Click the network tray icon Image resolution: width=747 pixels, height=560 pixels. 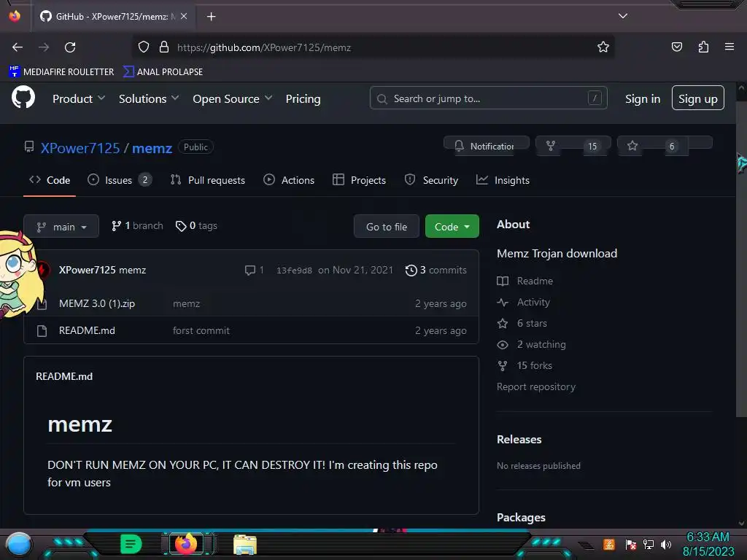[x=649, y=544]
